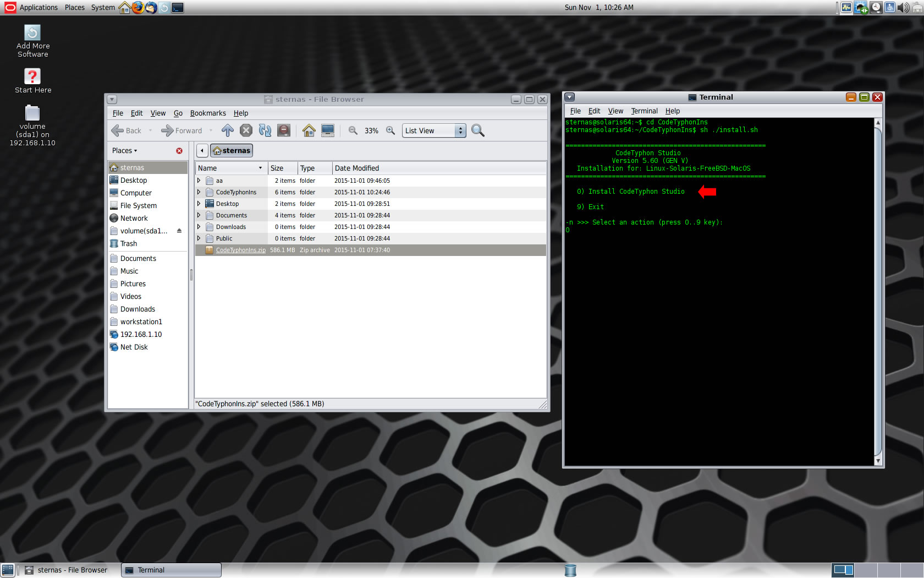Click the search magnifier icon
924x578 pixels.
pyautogui.click(x=478, y=130)
